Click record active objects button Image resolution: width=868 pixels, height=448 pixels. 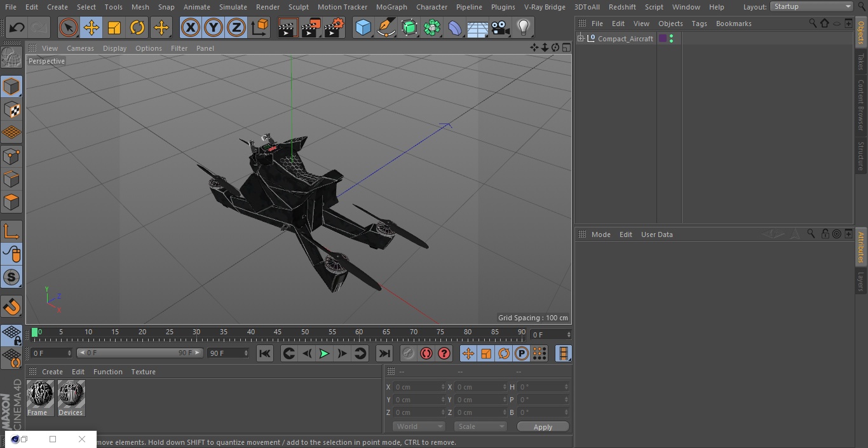pyautogui.click(x=409, y=353)
